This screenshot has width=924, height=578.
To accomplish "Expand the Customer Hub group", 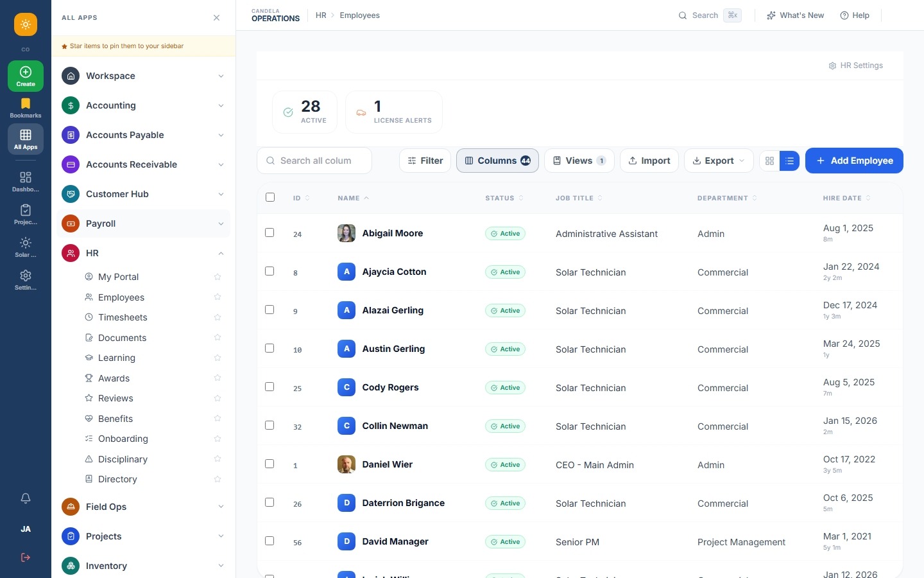I will click(x=143, y=194).
